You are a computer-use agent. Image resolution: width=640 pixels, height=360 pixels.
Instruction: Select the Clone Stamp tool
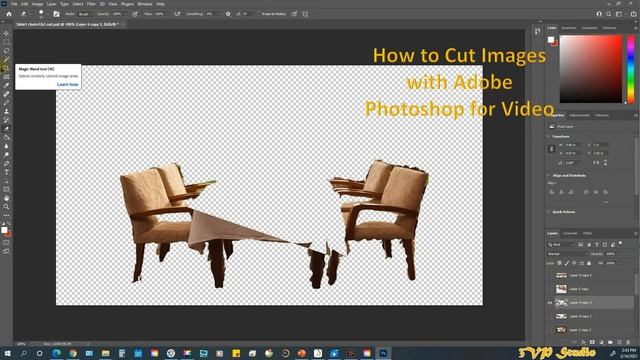[6, 111]
